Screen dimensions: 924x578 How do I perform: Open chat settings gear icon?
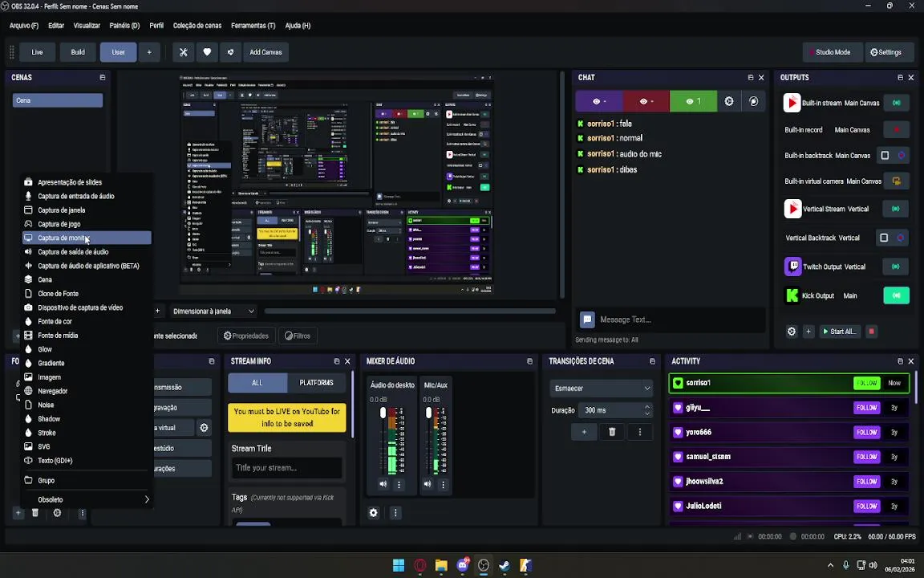click(729, 101)
